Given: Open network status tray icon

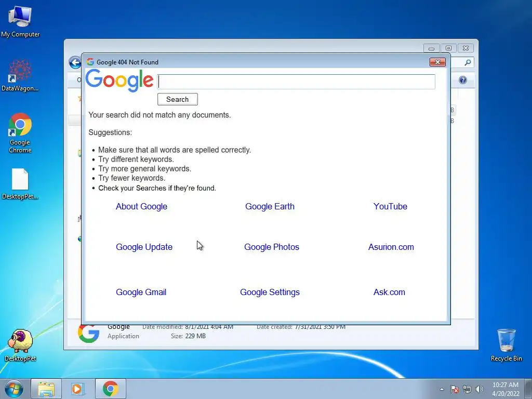Looking at the screenshot, I should pos(467,389).
